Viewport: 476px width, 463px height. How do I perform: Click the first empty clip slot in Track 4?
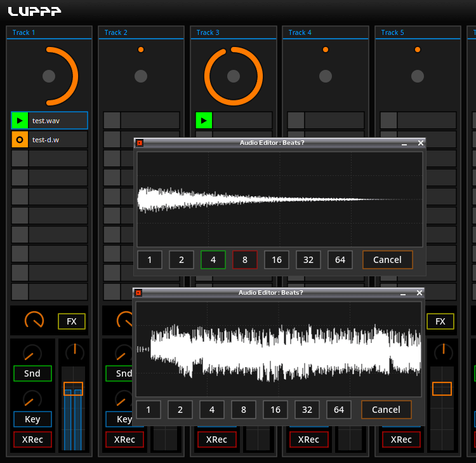326,121
